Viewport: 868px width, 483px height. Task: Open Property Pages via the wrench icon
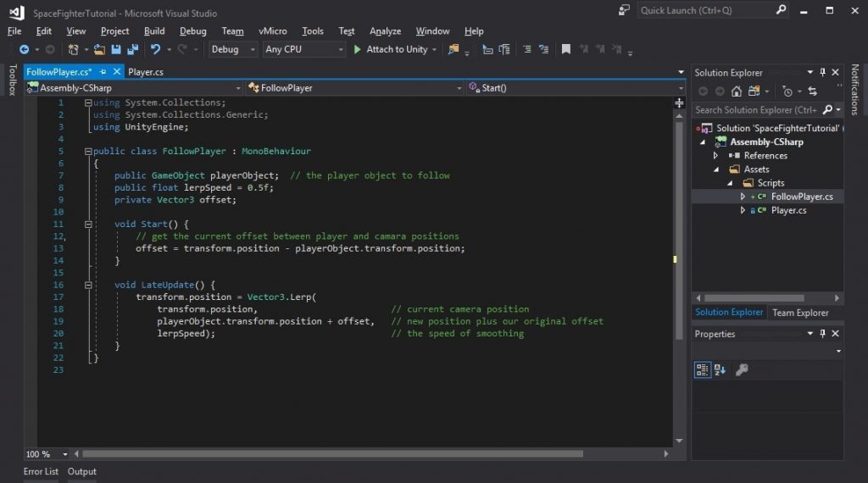coord(742,369)
